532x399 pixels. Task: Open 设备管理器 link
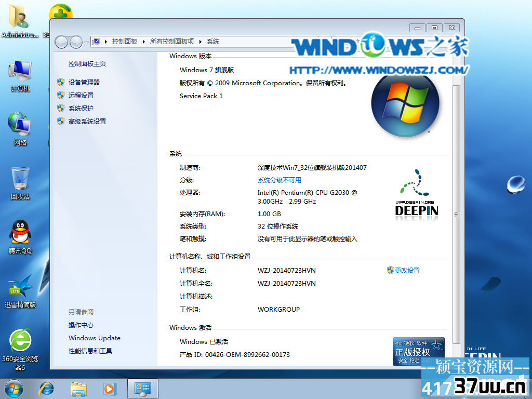click(x=84, y=82)
